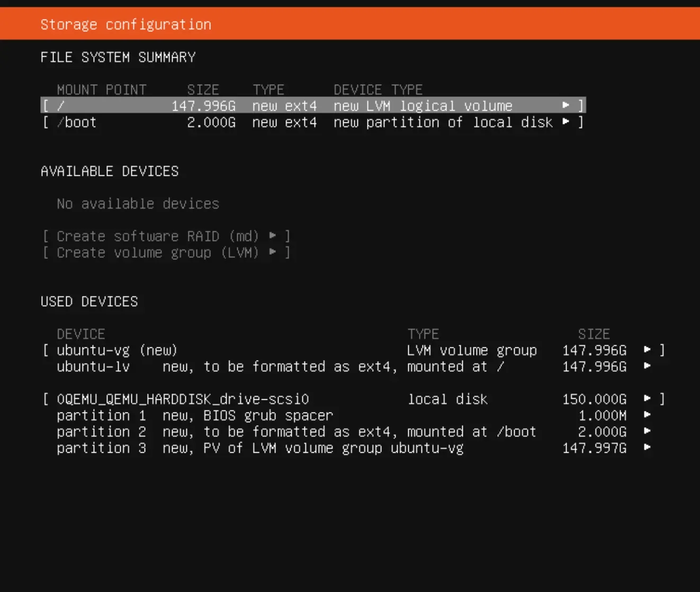Click the 150.000G local disk size
Screen dimensions: 700x592
[x=594, y=399]
